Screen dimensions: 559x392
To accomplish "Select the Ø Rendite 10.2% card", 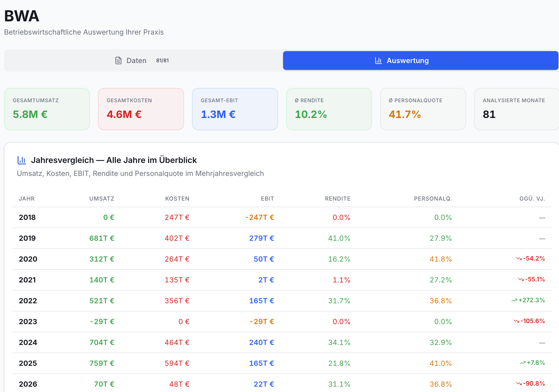I will [x=329, y=109].
